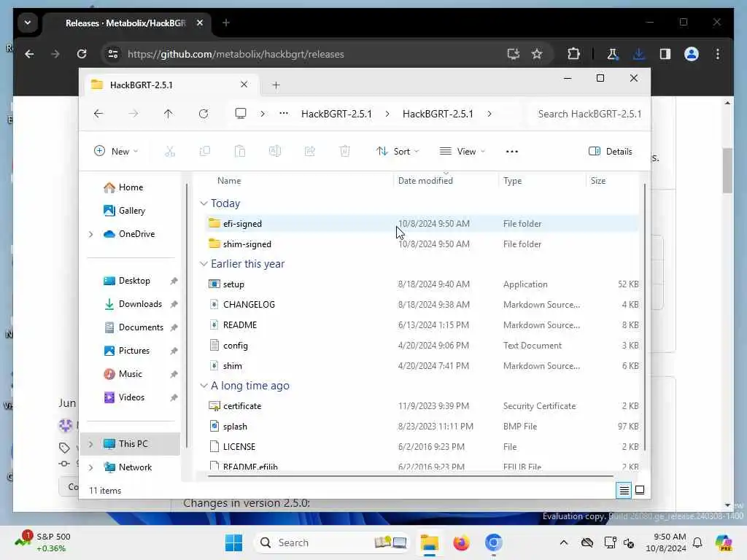Screen dimensions: 747x560
Task: Collapse the Today group
Action: pos(204,203)
